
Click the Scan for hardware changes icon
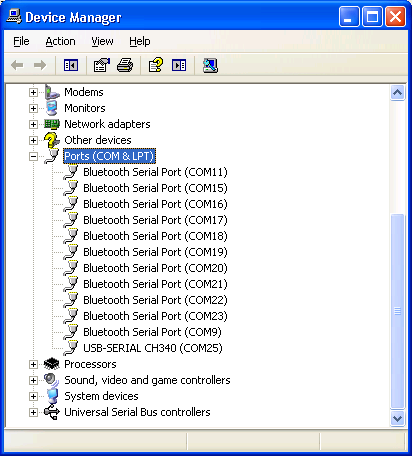(x=210, y=65)
